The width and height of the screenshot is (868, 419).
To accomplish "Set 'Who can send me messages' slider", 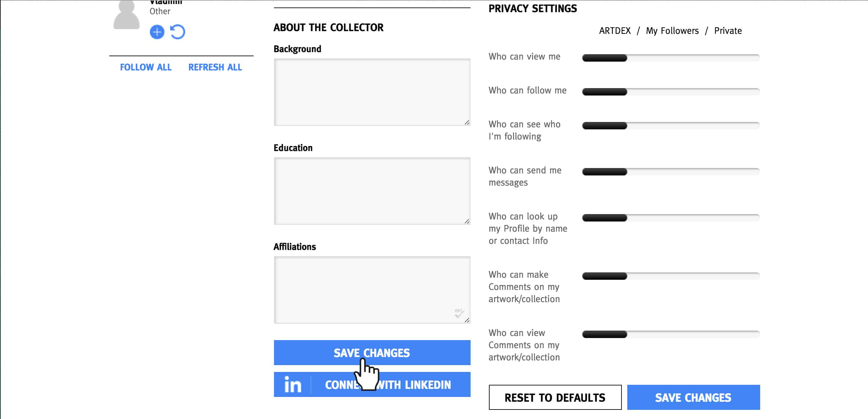I will pyautogui.click(x=671, y=172).
